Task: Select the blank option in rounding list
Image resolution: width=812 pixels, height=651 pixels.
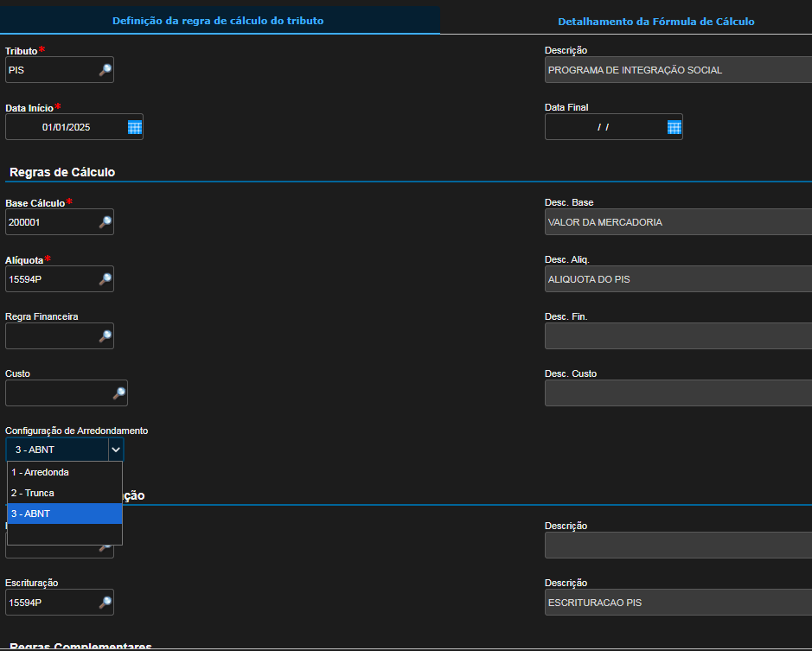Action: point(65,534)
